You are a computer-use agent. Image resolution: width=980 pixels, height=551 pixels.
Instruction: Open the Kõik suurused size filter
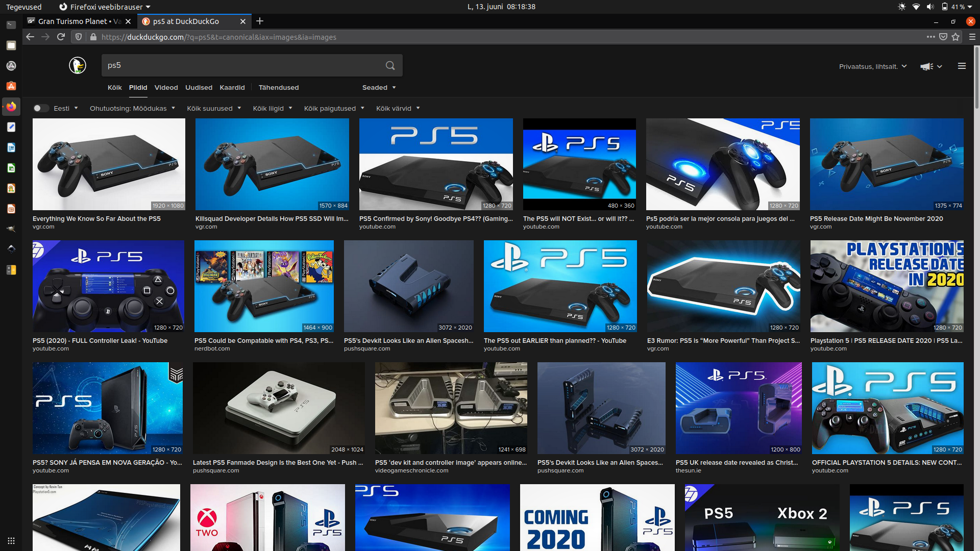tap(213, 108)
